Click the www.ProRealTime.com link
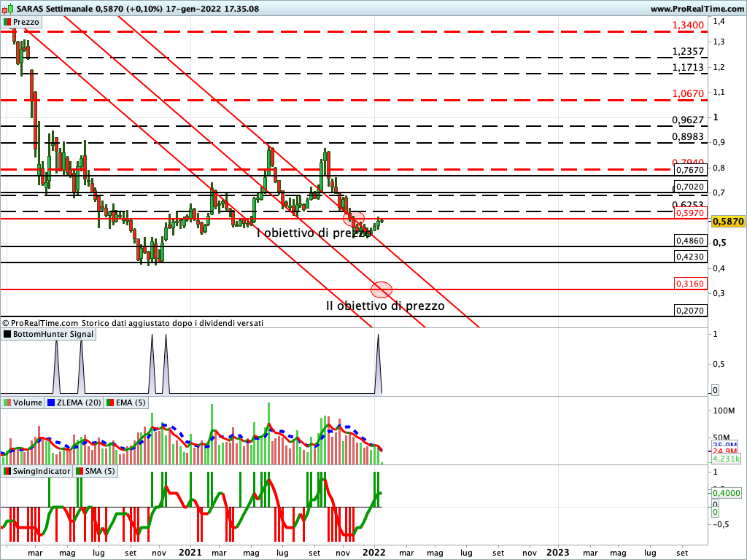The height and width of the screenshot is (560, 747). tap(696, 9)
